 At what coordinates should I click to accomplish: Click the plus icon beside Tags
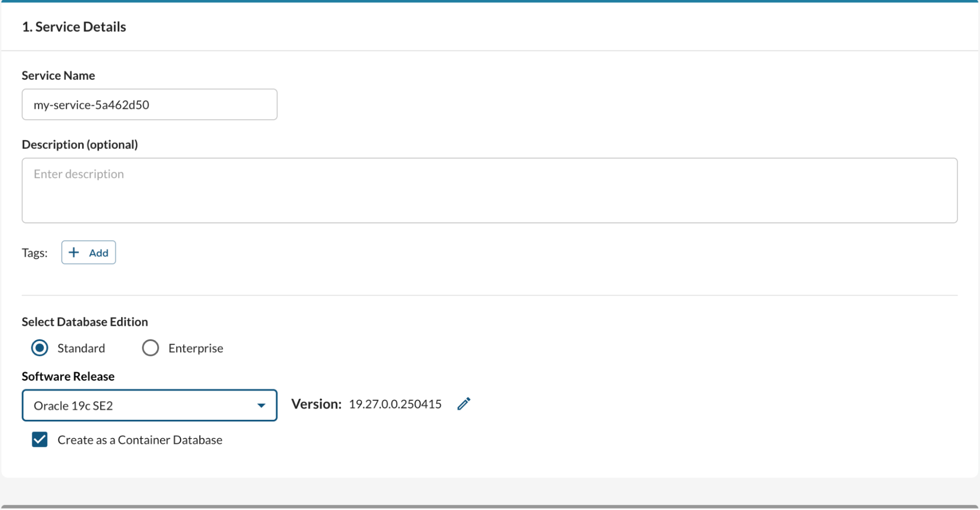pos(74,252)
